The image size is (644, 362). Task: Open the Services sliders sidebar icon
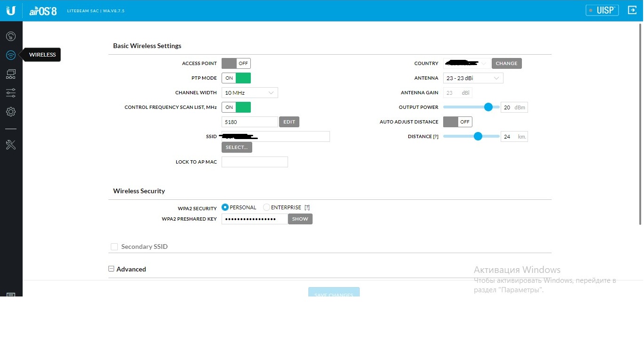pyautogui.click(x=11, y=93)
